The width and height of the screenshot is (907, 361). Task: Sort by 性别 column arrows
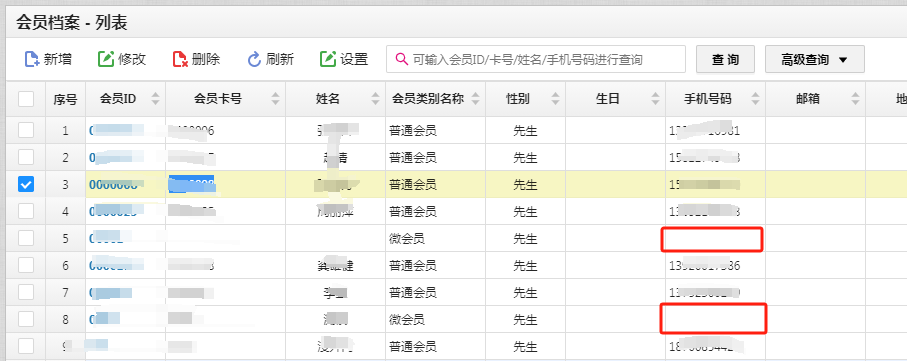(x=555, y=99)
